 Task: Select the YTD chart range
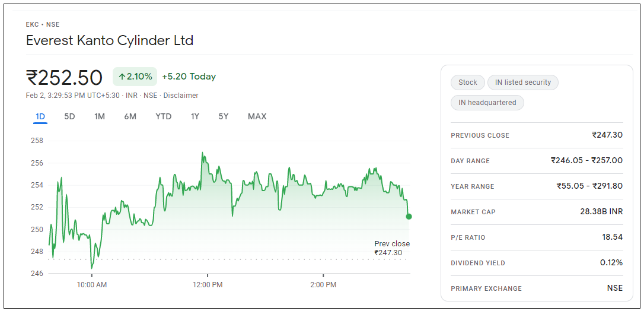click(x=164, y=117)
